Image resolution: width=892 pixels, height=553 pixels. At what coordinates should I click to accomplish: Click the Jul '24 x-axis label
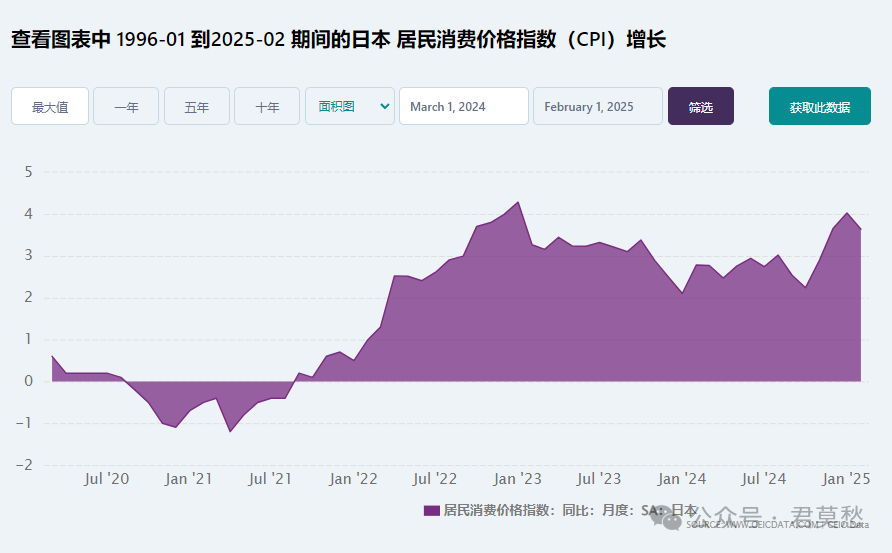click(763, 479)
